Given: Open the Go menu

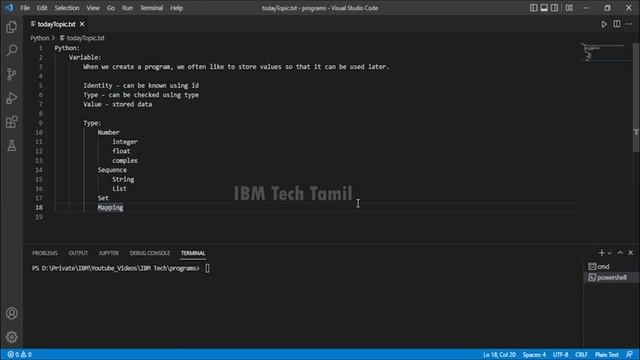Looking at the screenshot, I should tap(111, 8).
